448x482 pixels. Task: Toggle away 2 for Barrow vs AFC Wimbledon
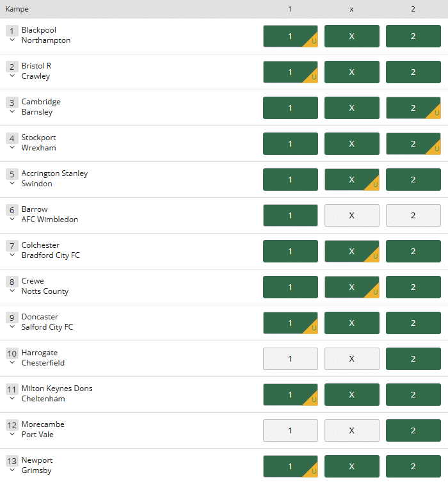click(413, 216)
